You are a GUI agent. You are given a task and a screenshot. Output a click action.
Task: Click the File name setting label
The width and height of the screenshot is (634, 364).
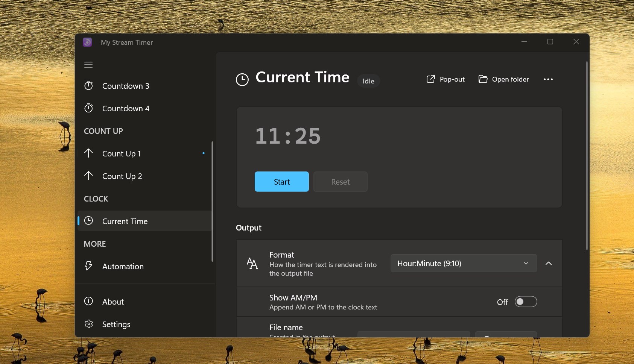[286, 327]
